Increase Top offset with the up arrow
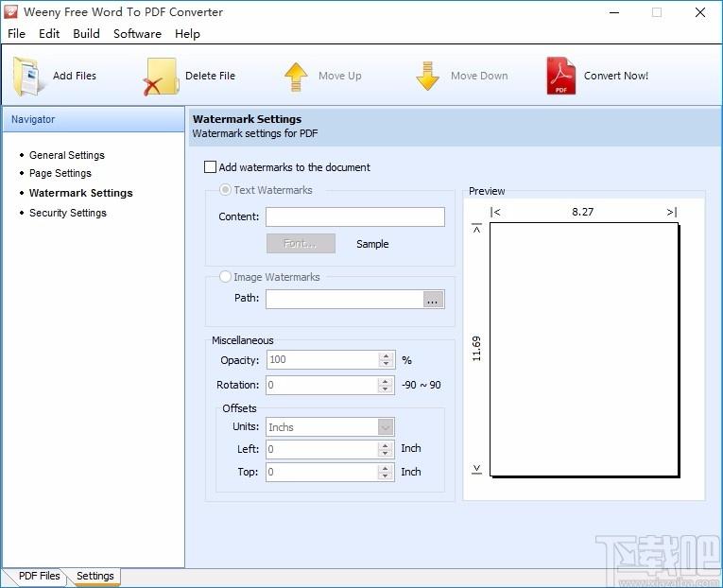This screenshot has width=723, height=588. tap(385, 468)
